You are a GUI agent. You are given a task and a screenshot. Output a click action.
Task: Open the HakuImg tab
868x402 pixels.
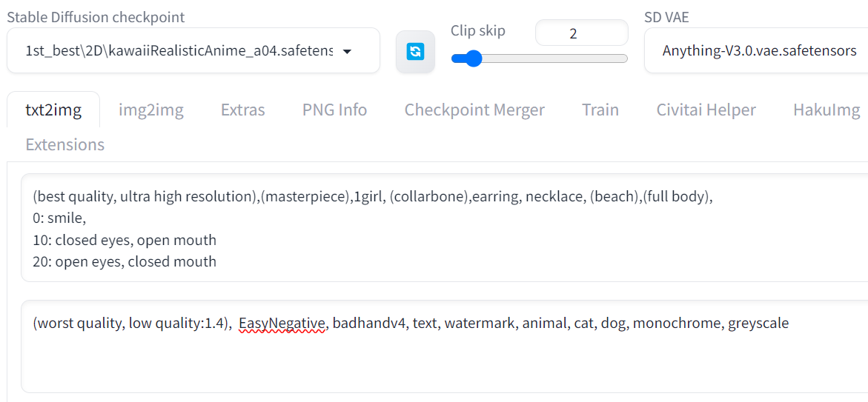[826, 110]
